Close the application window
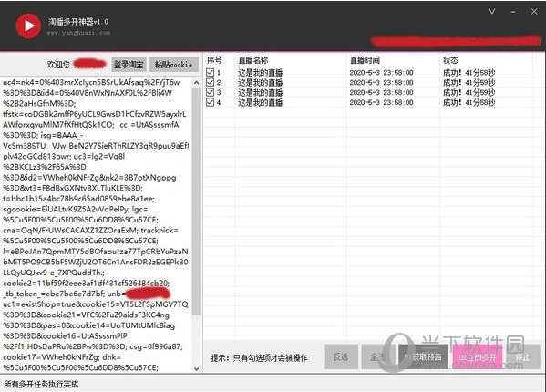 coord(534,12)
